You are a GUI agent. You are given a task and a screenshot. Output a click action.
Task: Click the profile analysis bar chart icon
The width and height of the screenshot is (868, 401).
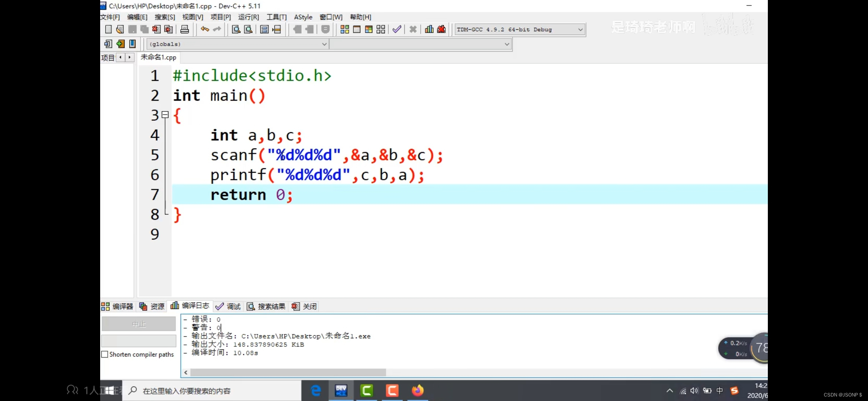(x=429, y=29)
